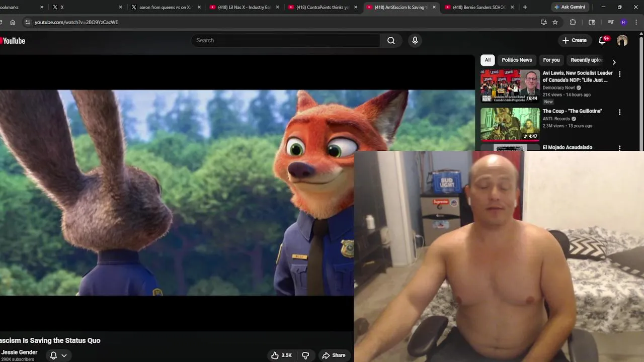Screen dimensions: 644x362
Task: Open options menu for The Guillotine video
Action: pyautogui.click(x=619, y=112)
